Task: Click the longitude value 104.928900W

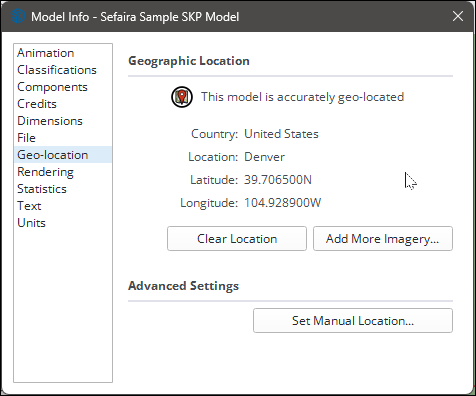Action: [x=283, y=203]
